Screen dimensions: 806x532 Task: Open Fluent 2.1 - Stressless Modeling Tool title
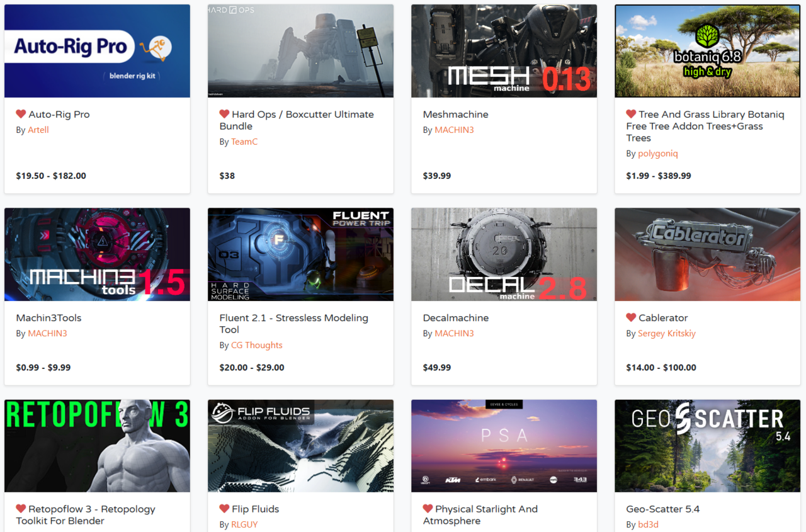point(293,324)
